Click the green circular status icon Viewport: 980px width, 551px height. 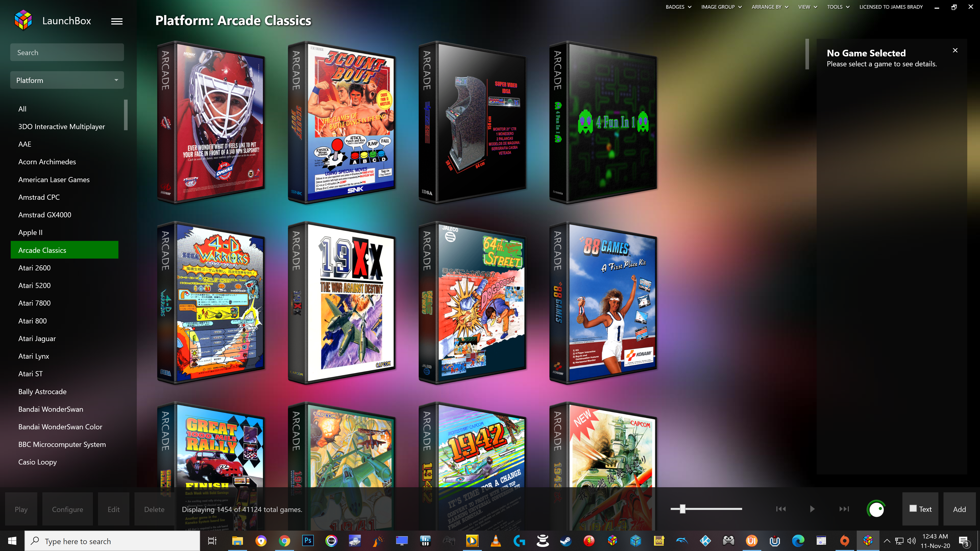pyautogui.click(x=876, y=509)
